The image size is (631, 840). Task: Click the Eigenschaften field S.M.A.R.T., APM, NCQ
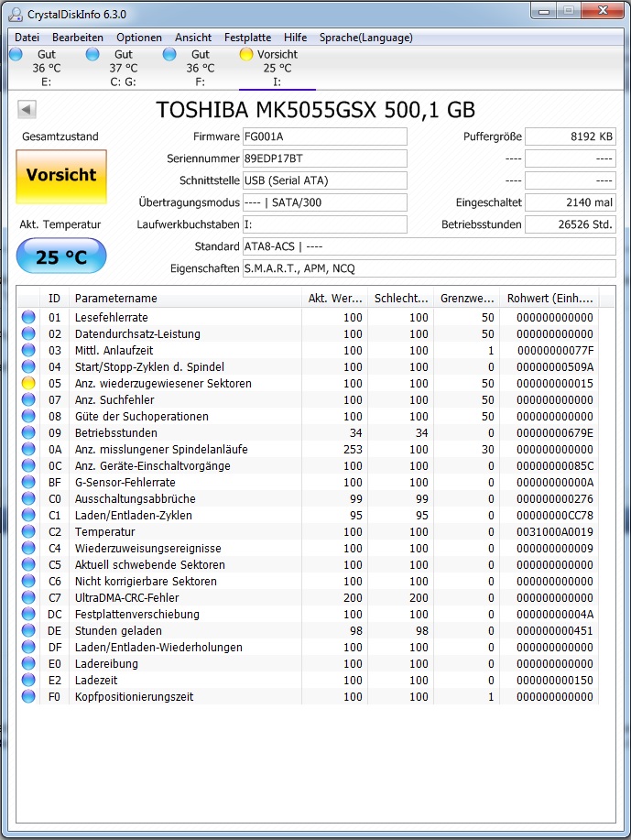tap(429, 268)
